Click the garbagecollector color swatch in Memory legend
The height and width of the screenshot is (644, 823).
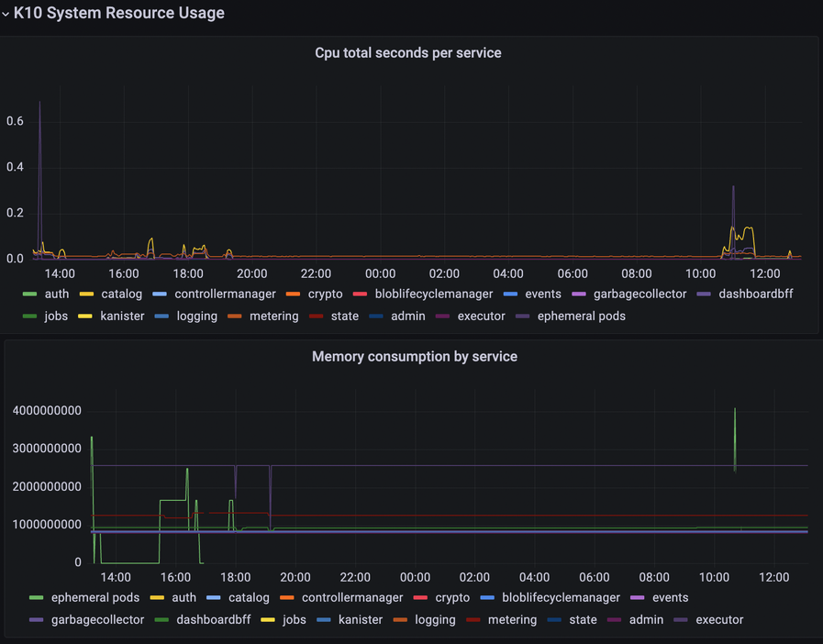coord(37,620)
